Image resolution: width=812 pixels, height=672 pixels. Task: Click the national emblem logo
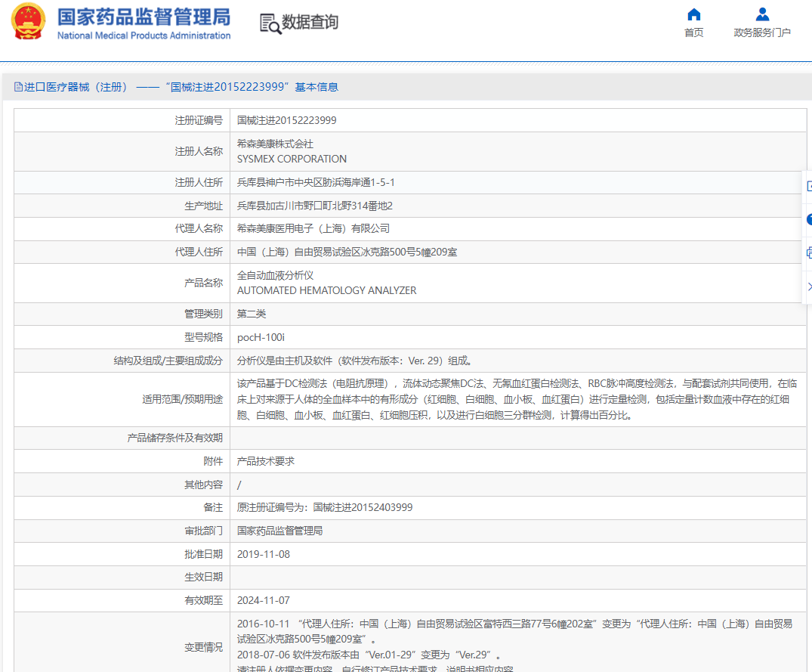(x=29, y=21)
